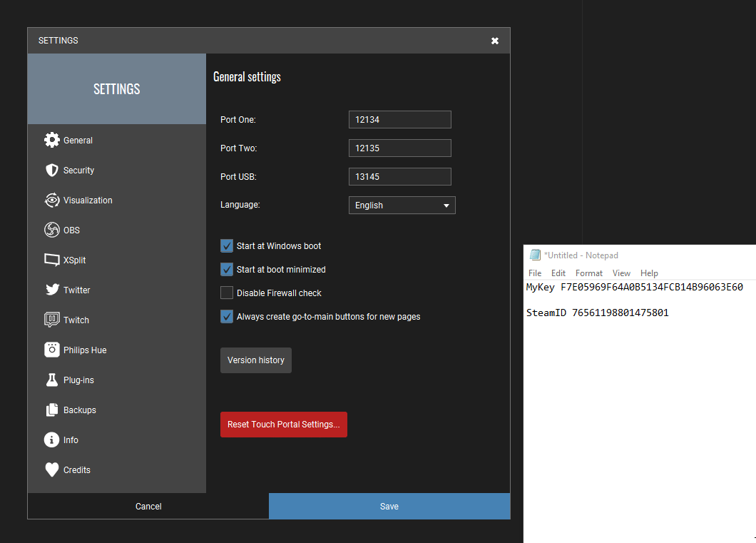
Task: Click the OBS logo icon
Action: tap(51, 230)
